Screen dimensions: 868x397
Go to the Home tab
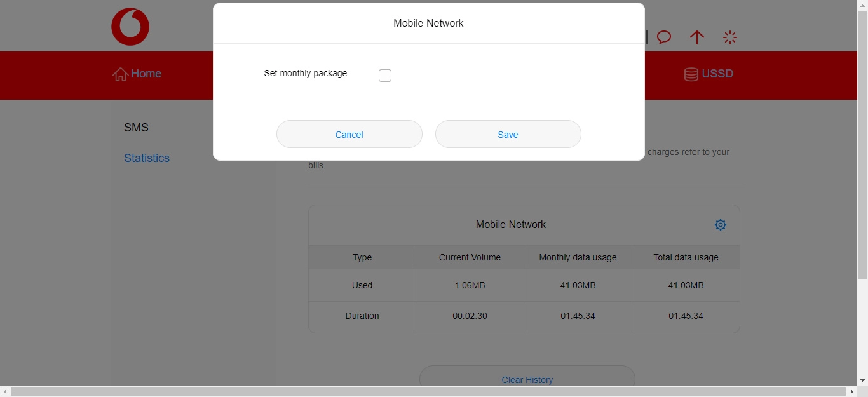tap(146, 74)
